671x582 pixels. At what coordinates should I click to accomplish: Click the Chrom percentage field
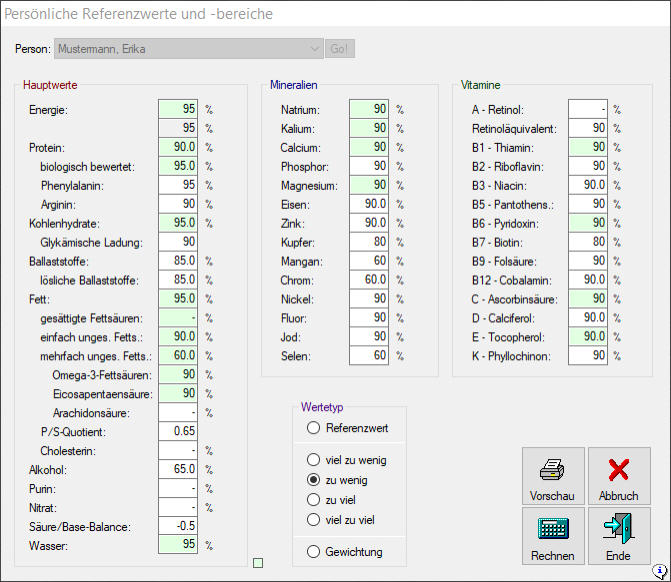click(x=369, y=279)
